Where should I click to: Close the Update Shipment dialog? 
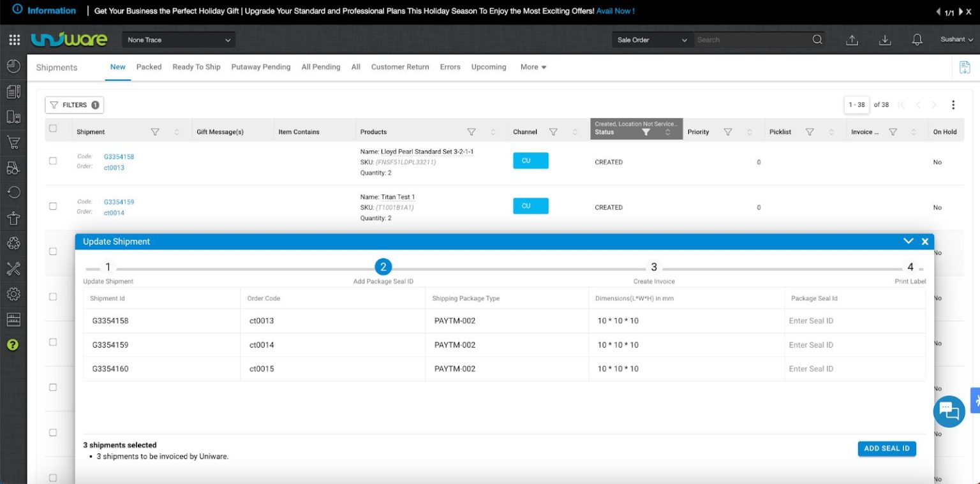point(925,242)
